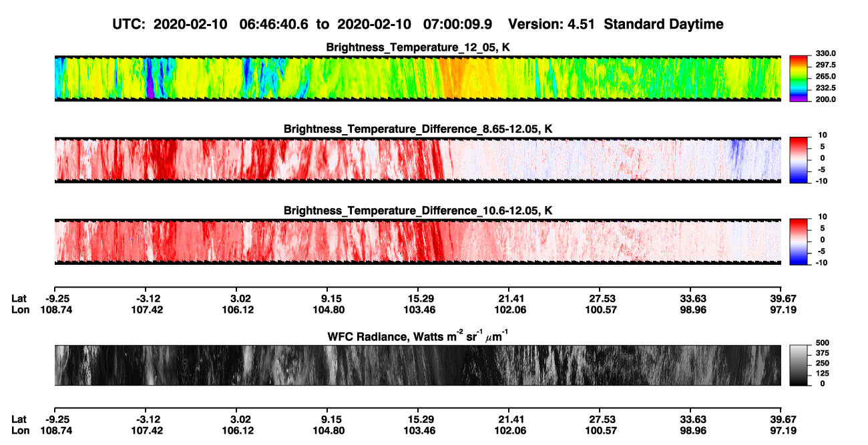Select the 8.65-12.05 red-blue colorbar
868x445 pixels.
coord(799,158)
